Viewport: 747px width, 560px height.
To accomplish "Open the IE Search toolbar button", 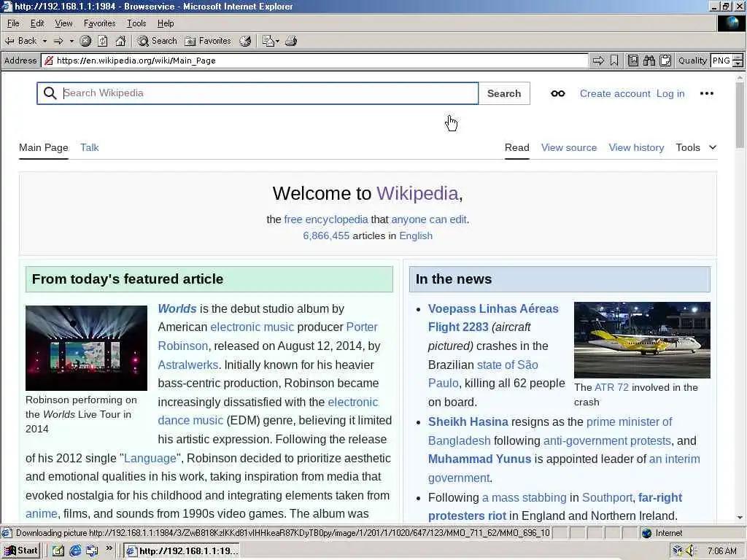I will 158,41.
